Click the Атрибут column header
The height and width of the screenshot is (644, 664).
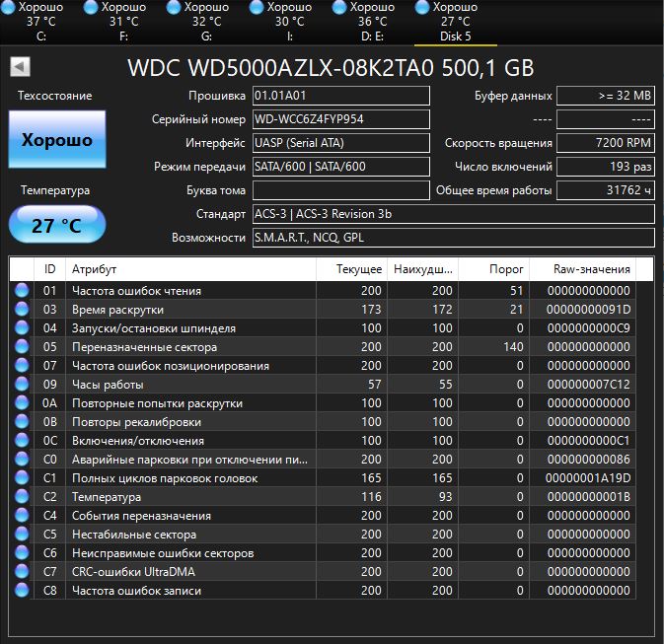pyautogui.click(x=197, y=268)
